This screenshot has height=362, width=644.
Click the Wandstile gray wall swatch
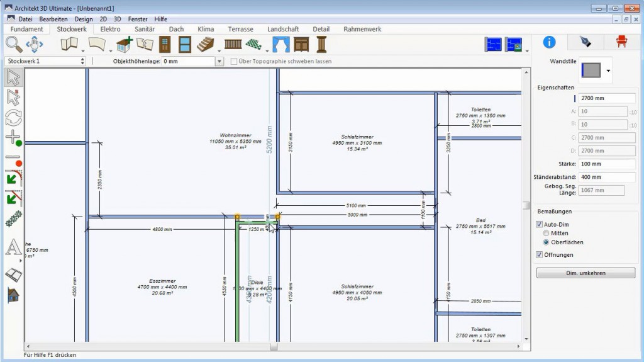[591, 71]
